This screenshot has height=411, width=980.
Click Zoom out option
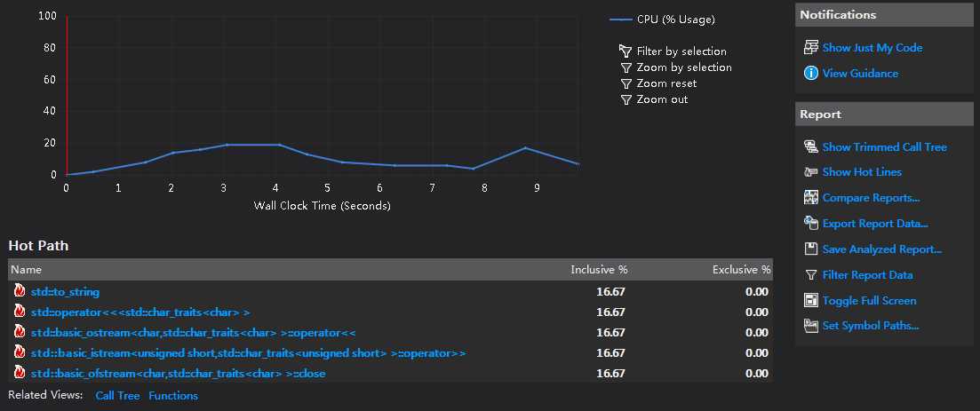point(662,99)
